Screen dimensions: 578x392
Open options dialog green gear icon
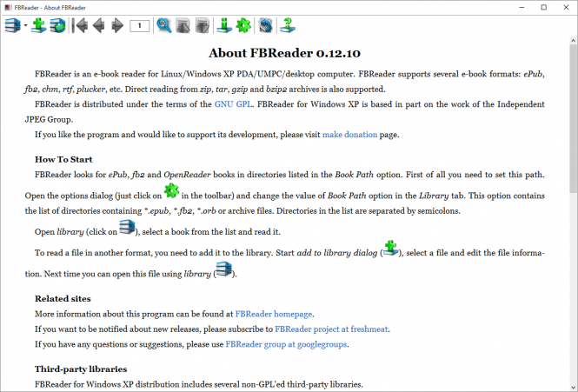tap(243, 26)
